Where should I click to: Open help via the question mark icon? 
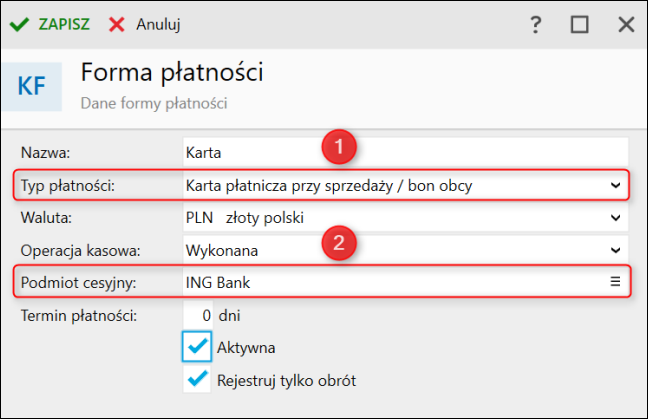(536, 25)
